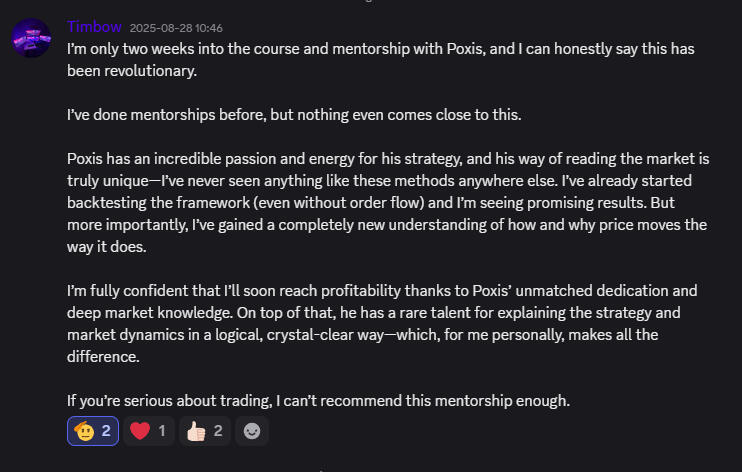Open the add reaction smiley picker
The image size is (742, 472).
tap(252, 431)
